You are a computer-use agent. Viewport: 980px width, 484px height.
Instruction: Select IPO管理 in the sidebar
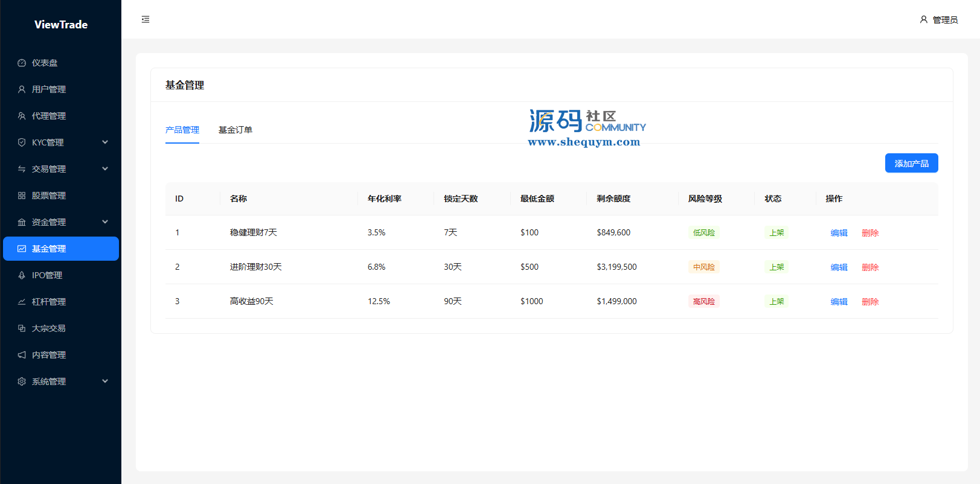click(61, 275)
